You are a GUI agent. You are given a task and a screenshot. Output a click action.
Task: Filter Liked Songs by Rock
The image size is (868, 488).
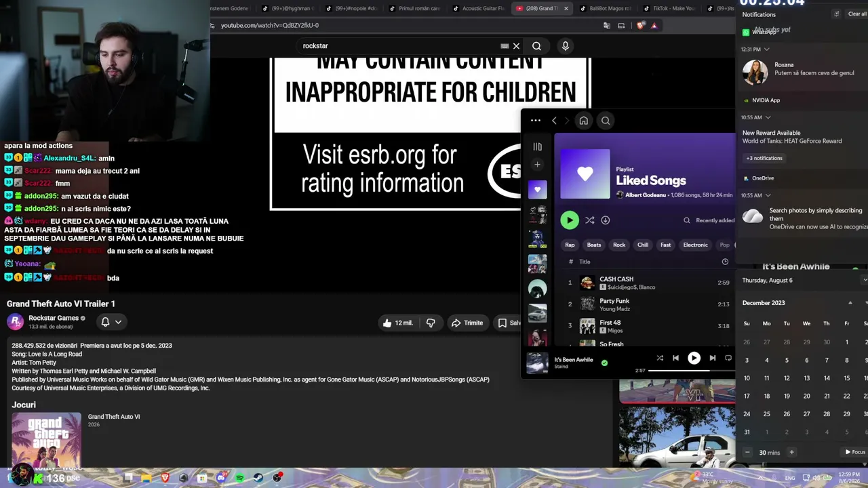(x=619, y=245)
